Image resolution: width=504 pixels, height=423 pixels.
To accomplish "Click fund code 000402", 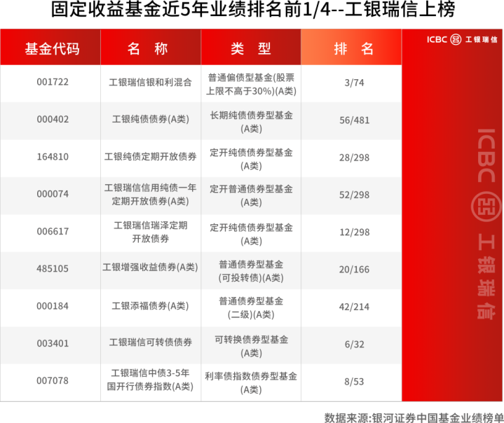I will coord(53,120).
